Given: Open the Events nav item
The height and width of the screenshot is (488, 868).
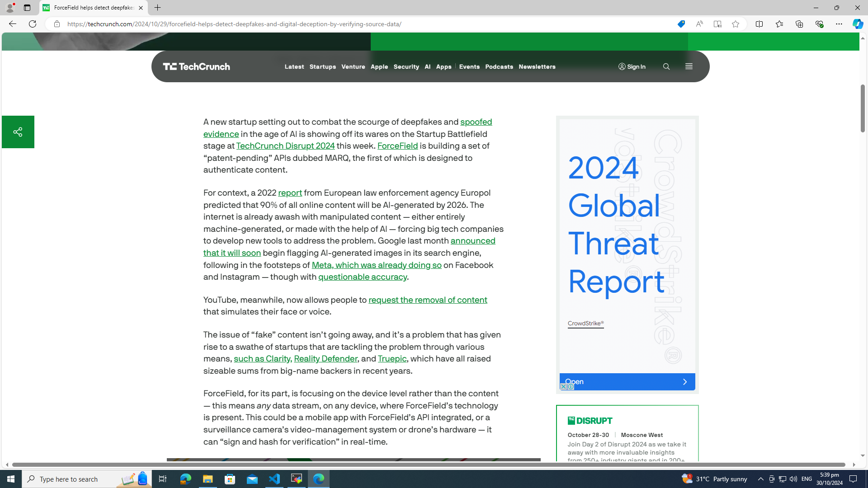Looking at the screenshot, I should pos(469,67).
